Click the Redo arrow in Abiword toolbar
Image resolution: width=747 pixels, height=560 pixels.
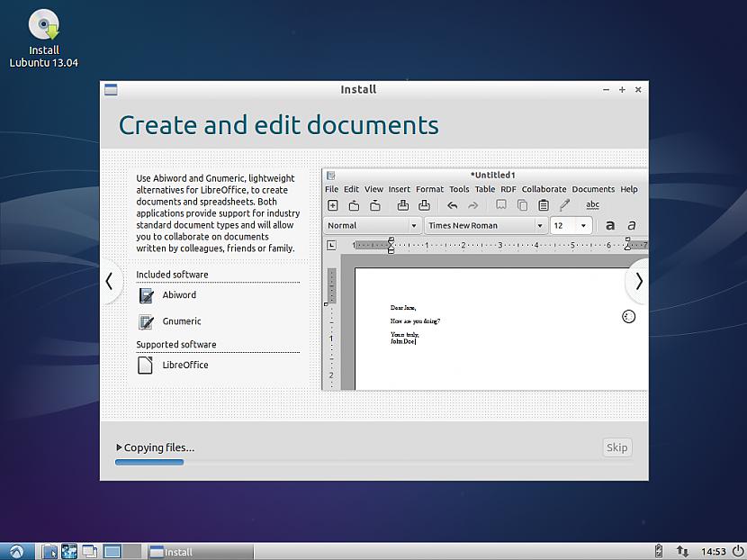click(472, 205)
